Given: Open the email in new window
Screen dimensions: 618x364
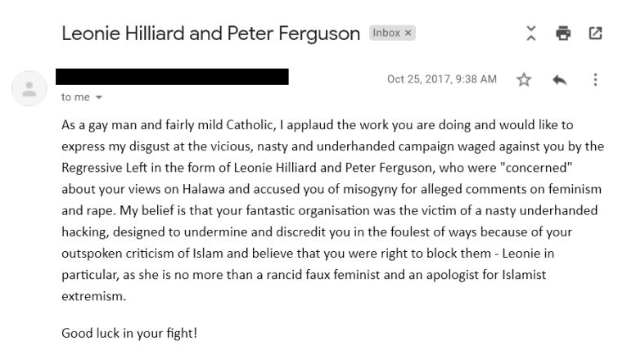Looking at the screenshot, I should click(594, 34).
